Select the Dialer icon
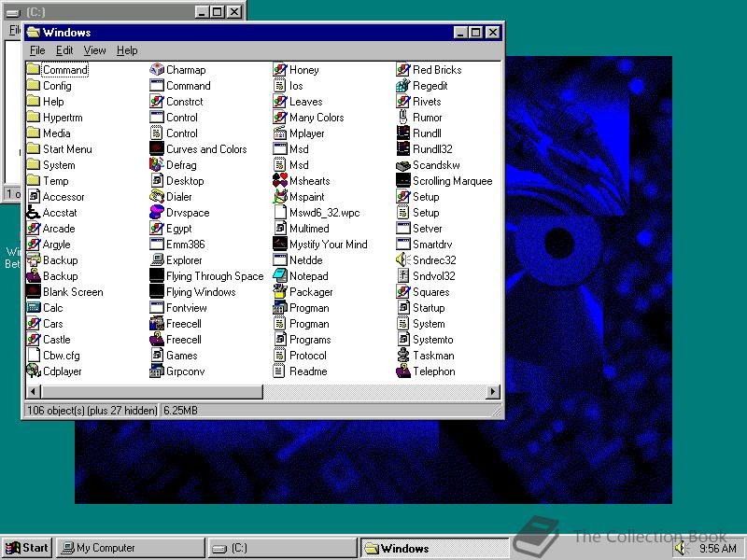This screenshot has width=747, height=560. click(176, 196)
